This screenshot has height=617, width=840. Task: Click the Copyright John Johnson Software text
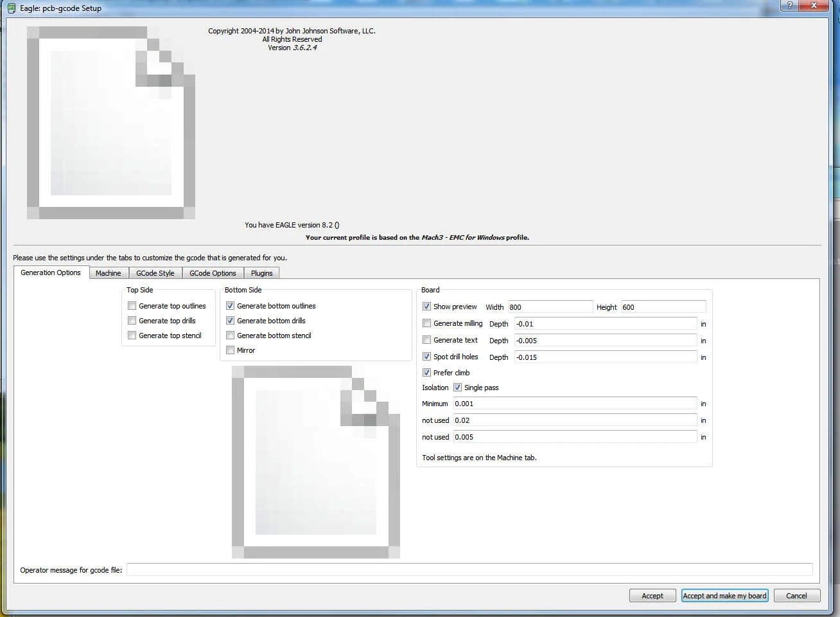(x=292, y=31)
